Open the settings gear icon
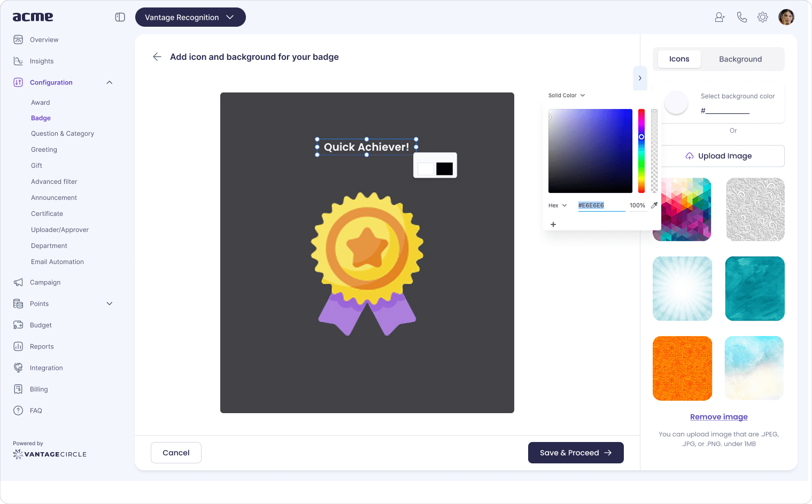 click(x=763, y=17)
